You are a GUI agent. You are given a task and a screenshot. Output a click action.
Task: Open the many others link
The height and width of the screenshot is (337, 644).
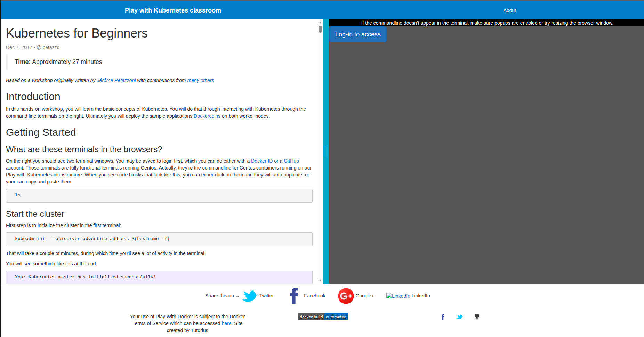201,80
